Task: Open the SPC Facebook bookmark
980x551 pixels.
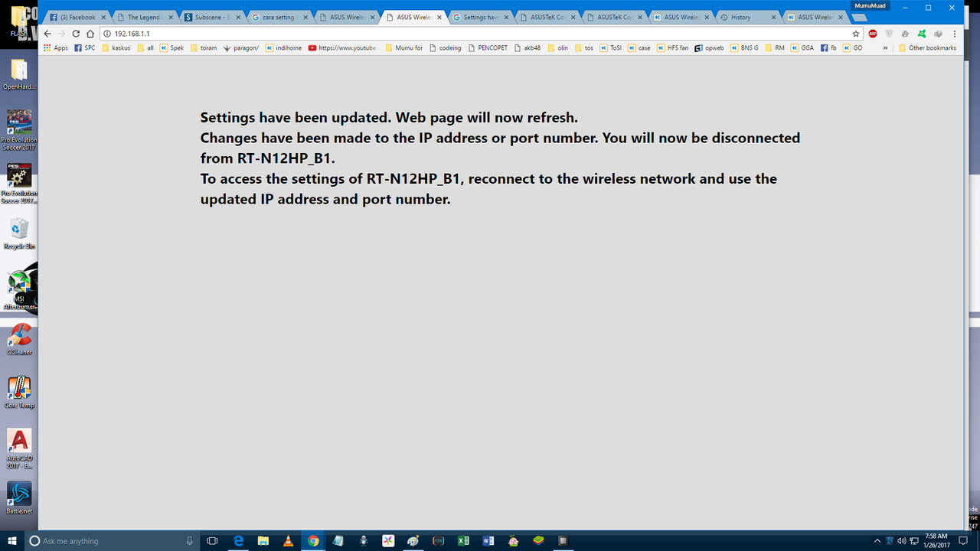Action: coord(84,47)
